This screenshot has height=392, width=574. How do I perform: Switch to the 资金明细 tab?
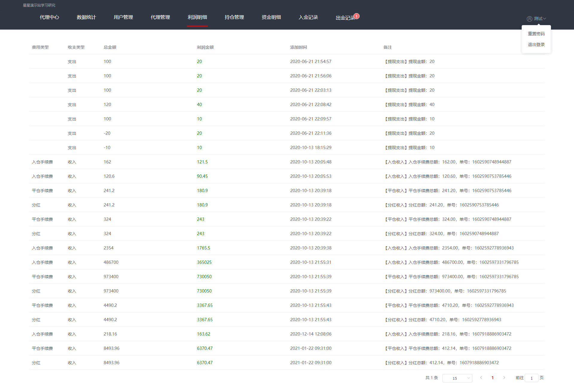click(271, 17)
